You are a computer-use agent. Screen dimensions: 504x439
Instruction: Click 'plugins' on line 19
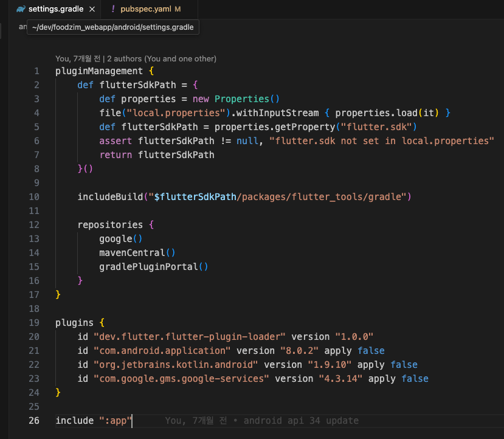pyautogui.click(x=74, y=323)
